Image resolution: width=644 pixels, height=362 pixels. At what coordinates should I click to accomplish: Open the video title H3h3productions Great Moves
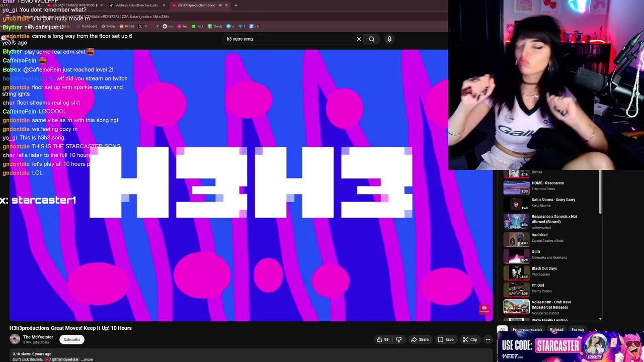[x=70, y=328]
